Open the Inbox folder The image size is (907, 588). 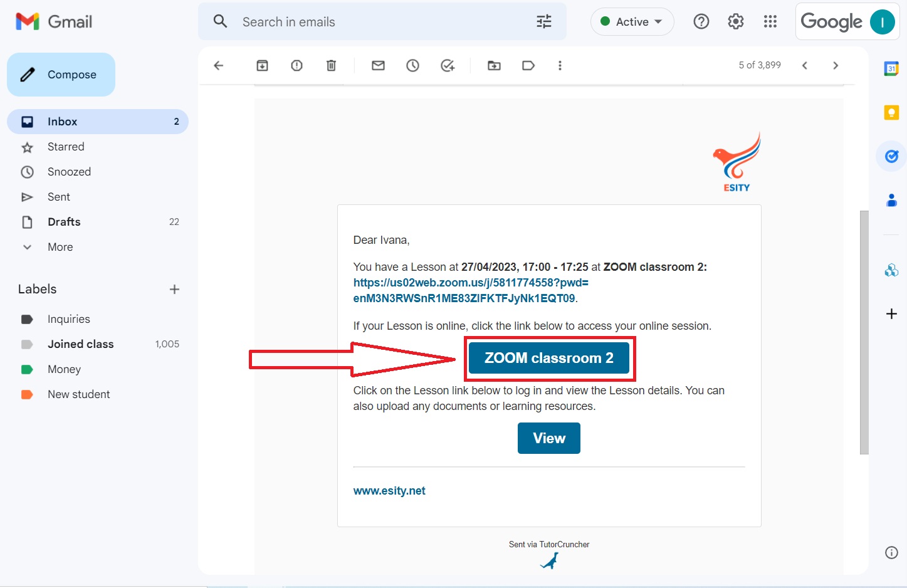pos(98,122)
